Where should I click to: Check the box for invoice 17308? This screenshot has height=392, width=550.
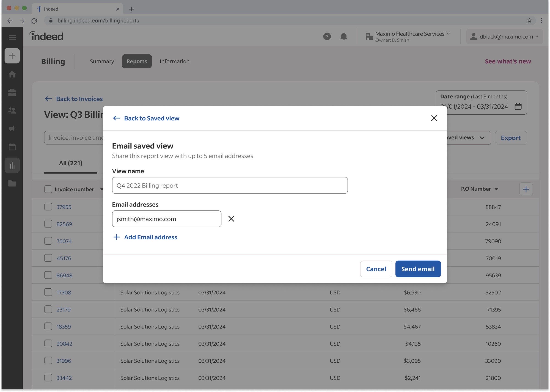click(x=48, y=292)
